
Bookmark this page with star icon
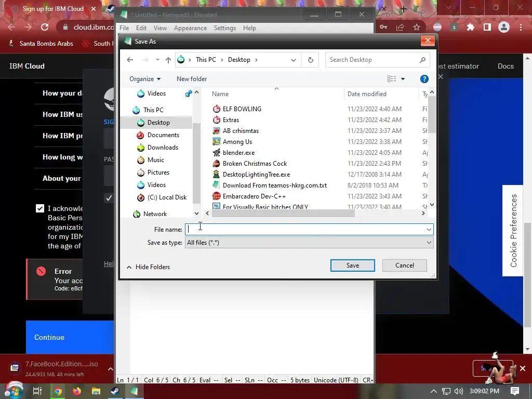coord(417,27)
